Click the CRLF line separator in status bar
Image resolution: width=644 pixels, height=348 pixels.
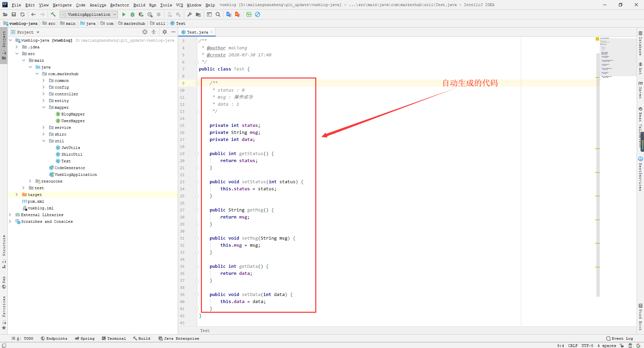[573, 346]
